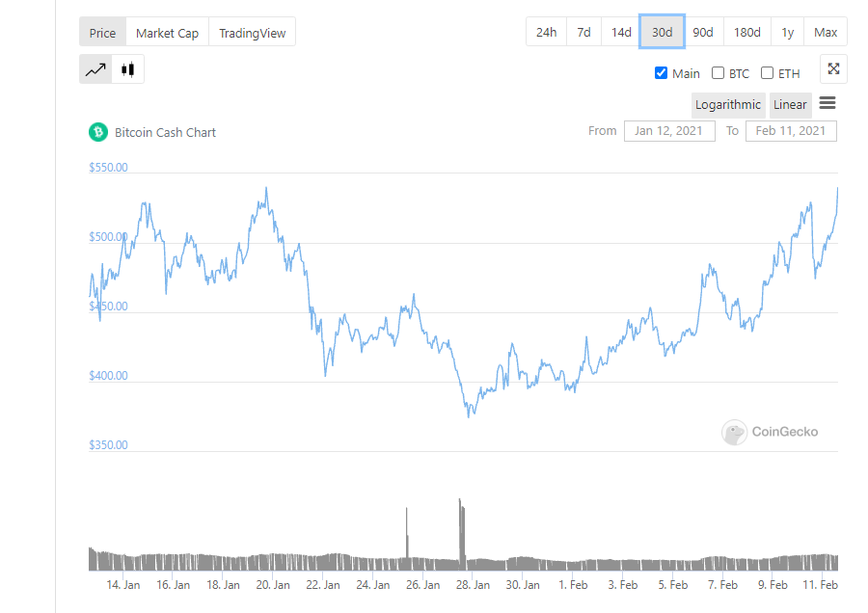Choose the 180d time range
This screenshot has width=868, height=613.
[746, 32]
